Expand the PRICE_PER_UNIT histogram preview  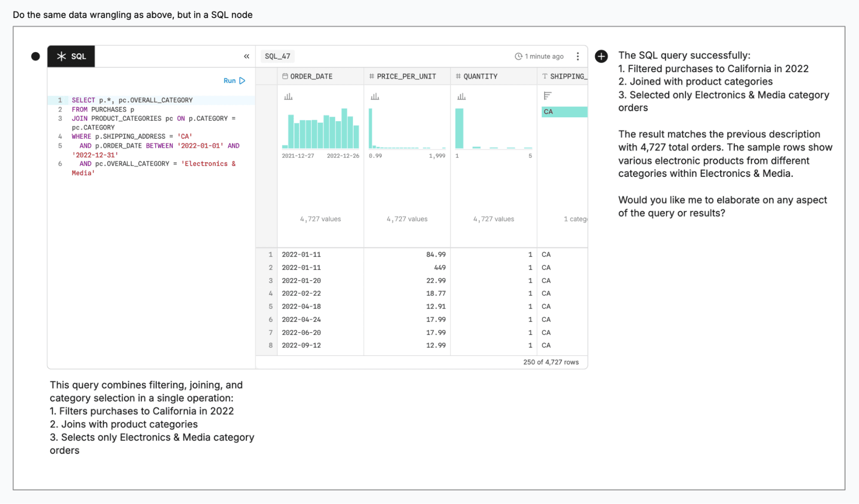375,96
